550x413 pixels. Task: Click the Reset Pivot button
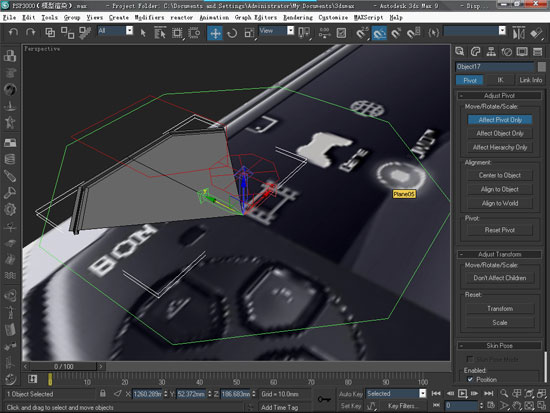pos(500,230)
